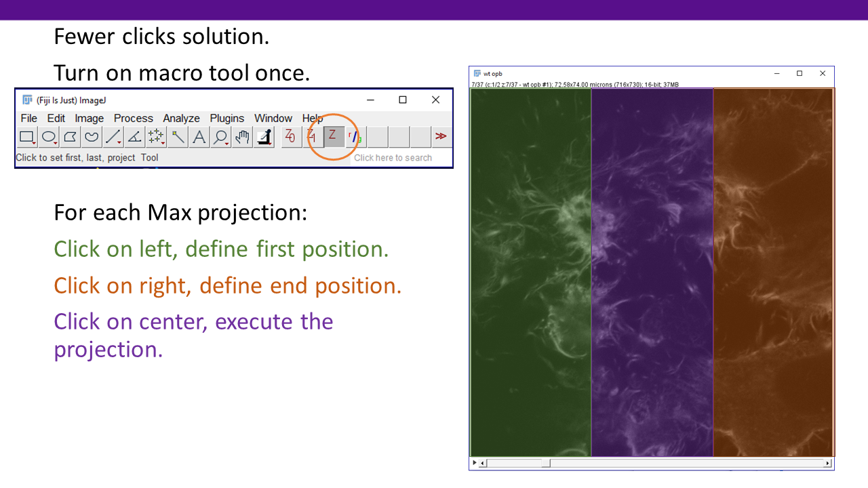The width and height of the screenshot is (868, 488).
Task: Select the Text tool
Action: tap(199, 138)
